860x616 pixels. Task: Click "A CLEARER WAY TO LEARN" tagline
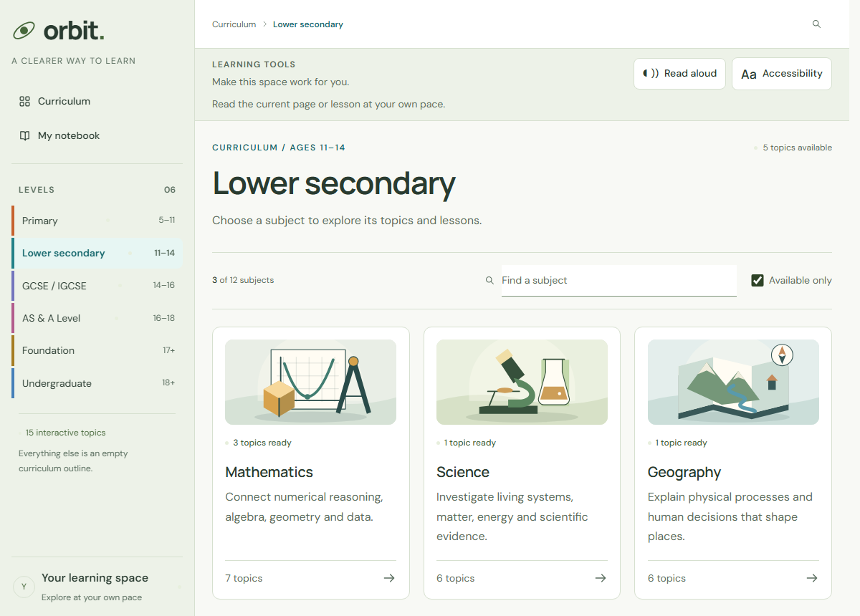point(73,61)
